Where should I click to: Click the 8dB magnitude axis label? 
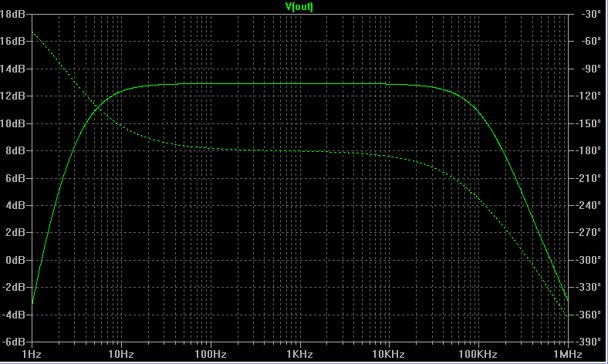point(15,150)
